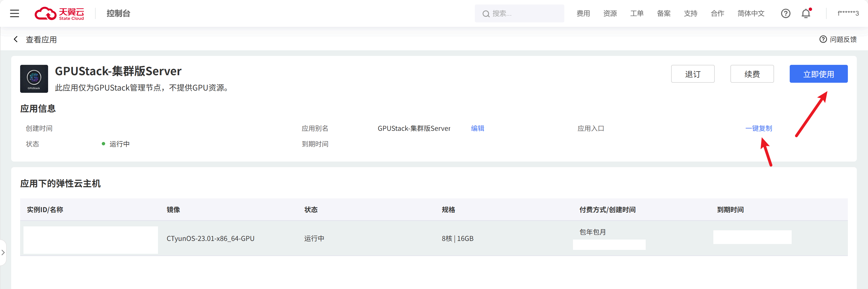Edit the application alias via 编辑

477,128
